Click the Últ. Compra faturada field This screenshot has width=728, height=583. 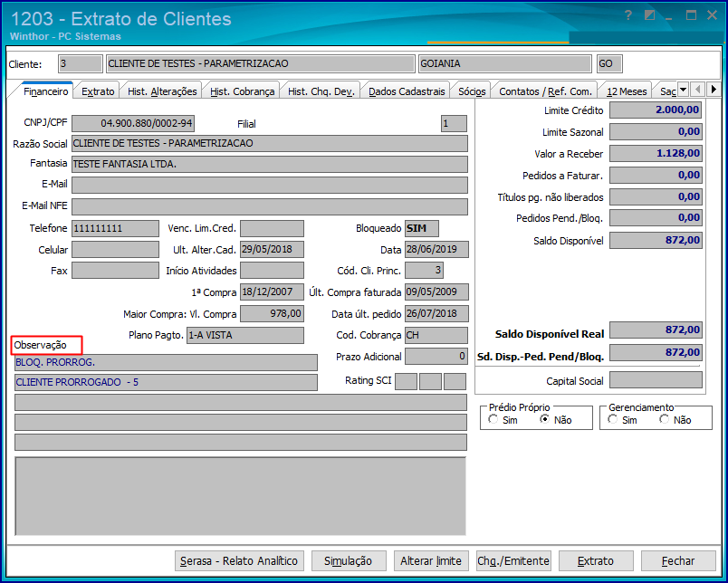(436, 292)
